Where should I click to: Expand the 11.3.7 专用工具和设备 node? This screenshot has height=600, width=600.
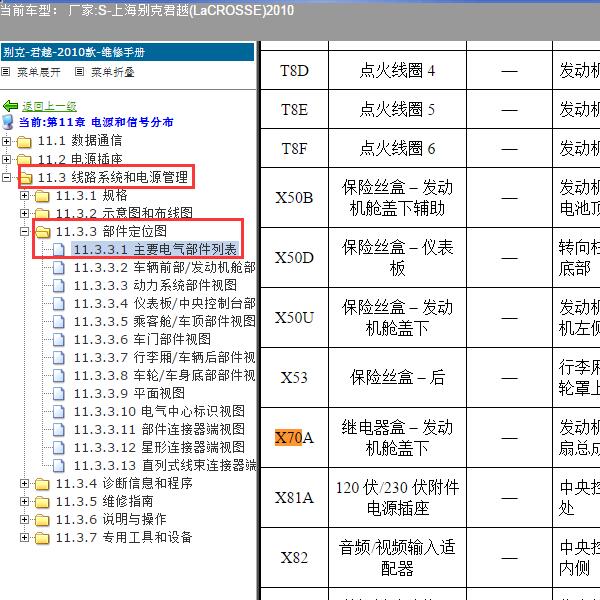pyautogui.click(x=24, y=537)
